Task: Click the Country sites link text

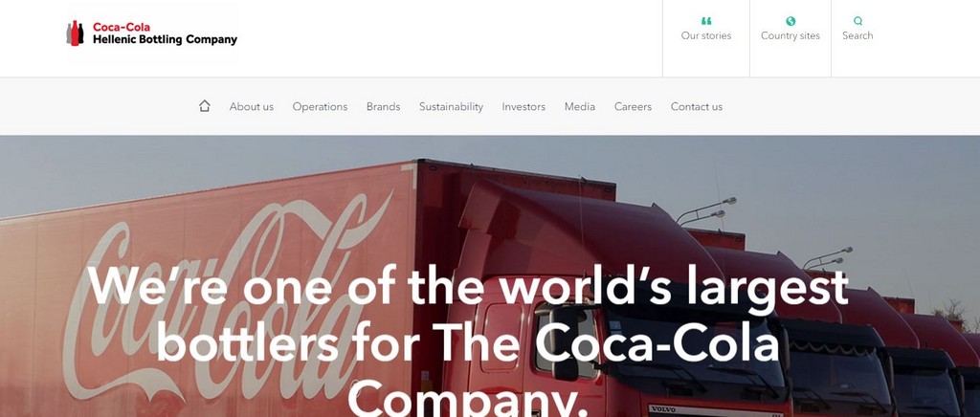Action: pos(791,35)
